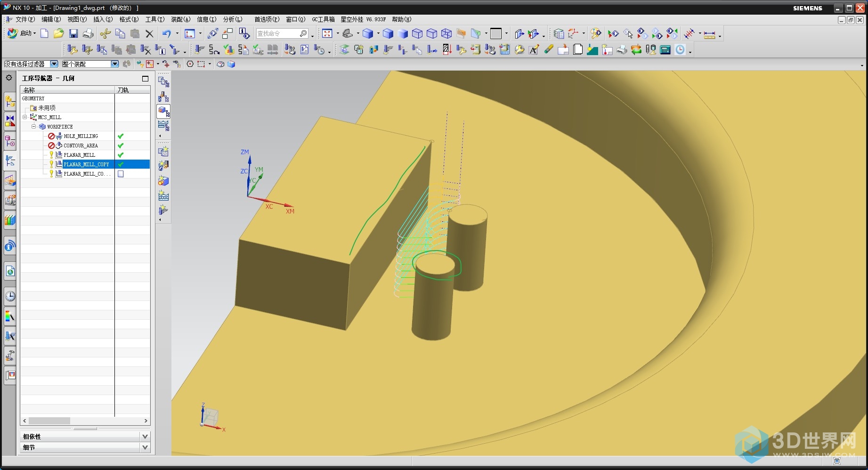Open the 整个装配 scope dropdown

(x=114, y=64)
